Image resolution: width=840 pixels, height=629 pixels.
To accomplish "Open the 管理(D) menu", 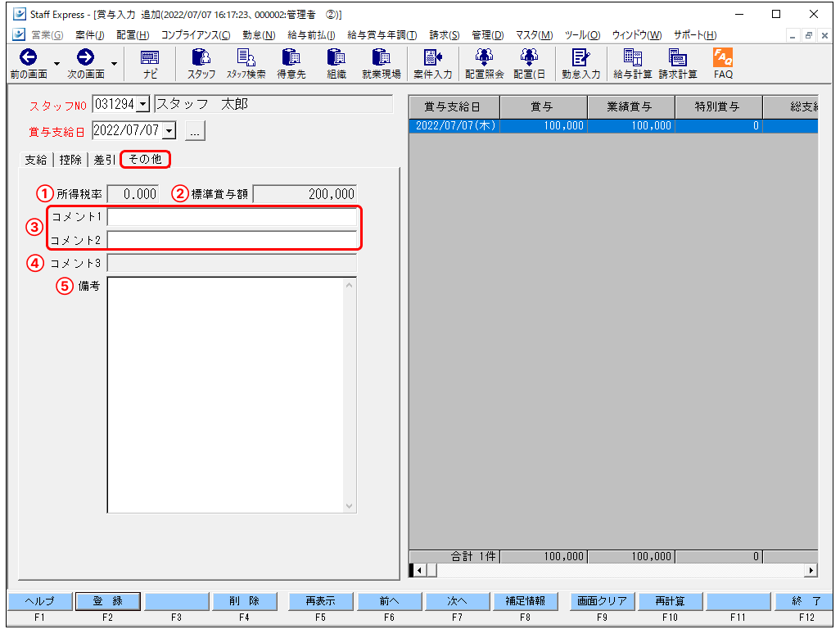I will pos(487,35).
